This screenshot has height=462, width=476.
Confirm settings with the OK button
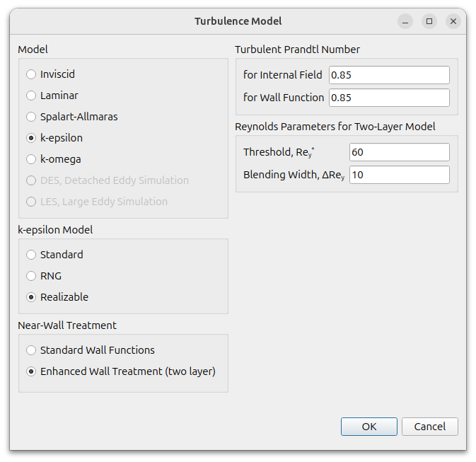368,427
